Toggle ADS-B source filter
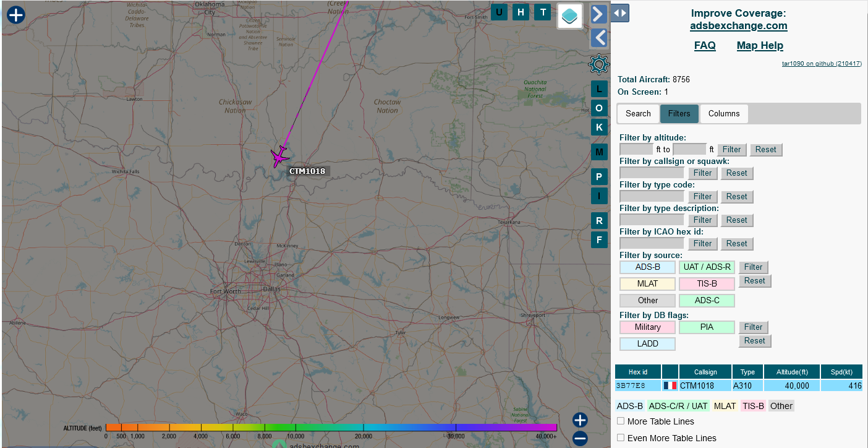 coord(648,267)
